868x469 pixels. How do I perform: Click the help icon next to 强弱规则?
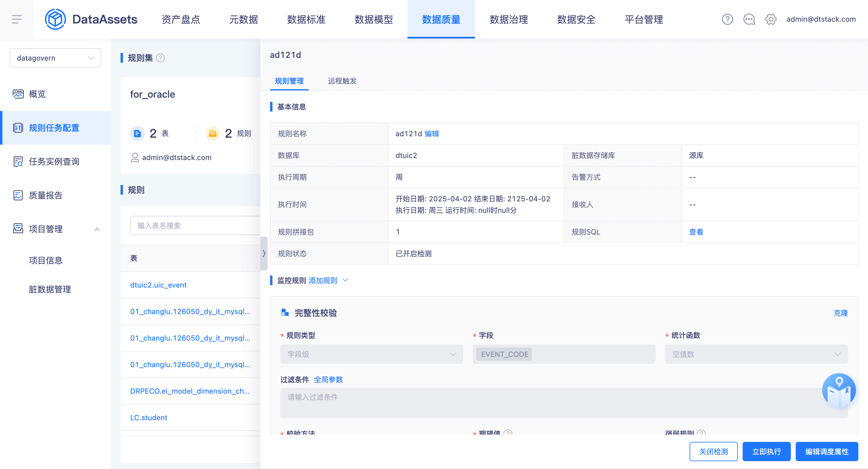701,433
